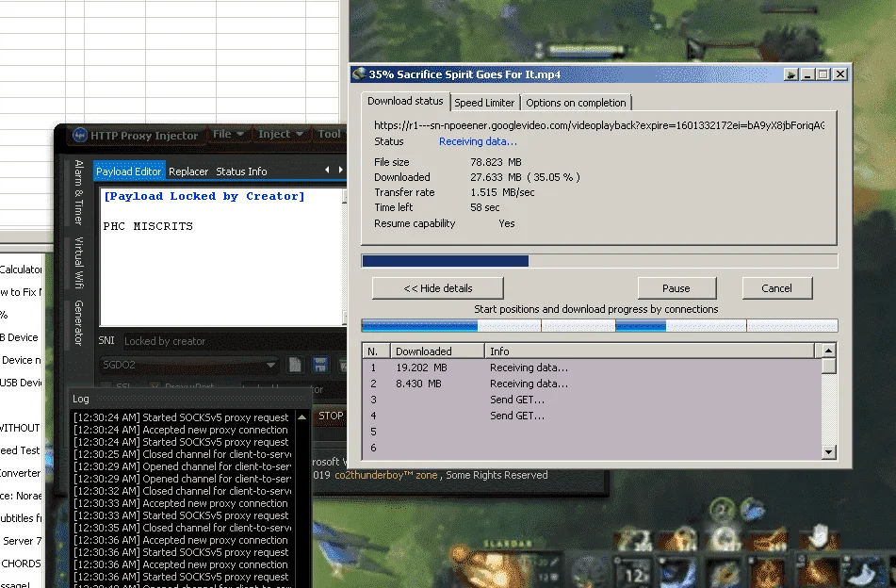The image size is (896, 588).
Task: Open the Generator side tab
Action: click(79, 323)
